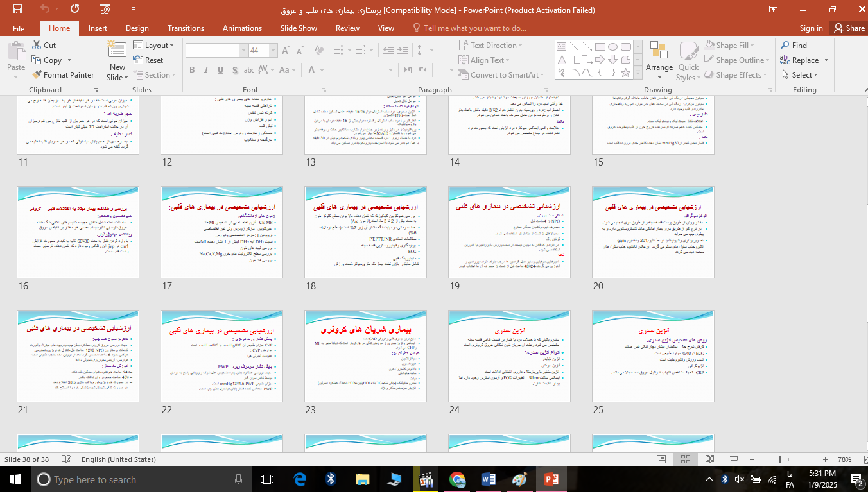Toggle Slide Sorter view button in status bar
Viewport: 868px width, 496px height.
coord(686,459)
